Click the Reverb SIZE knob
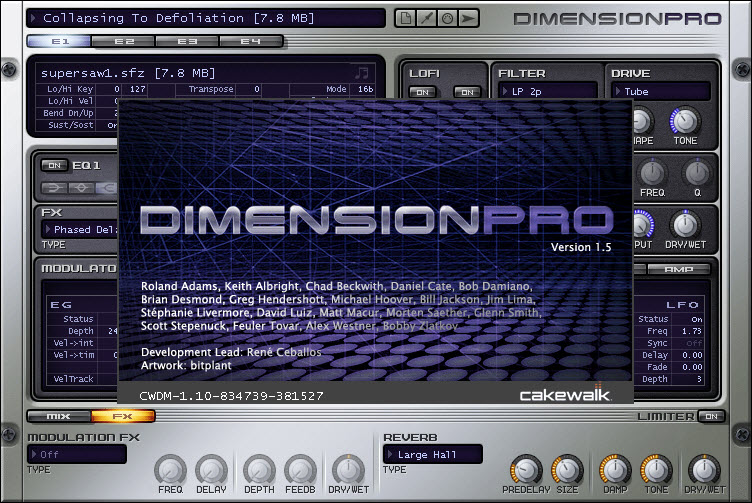Screen dimensions: 752x503 pos(567,468)
